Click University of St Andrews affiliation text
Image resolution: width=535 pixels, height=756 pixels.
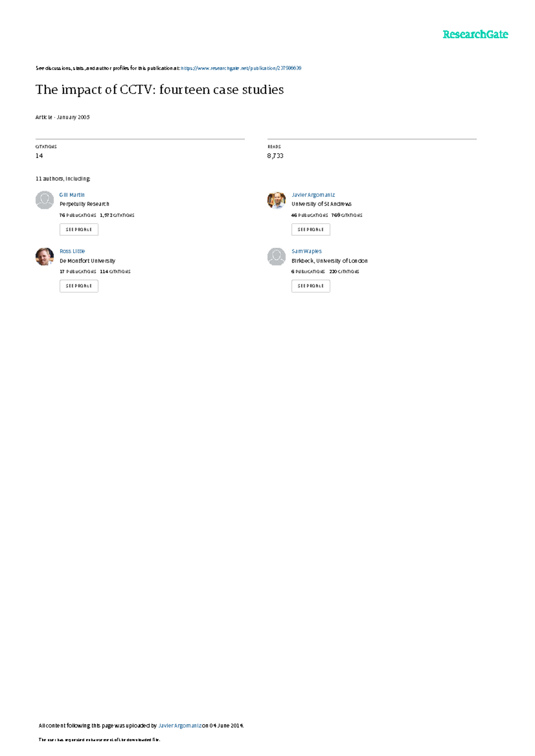click(321, 204)
